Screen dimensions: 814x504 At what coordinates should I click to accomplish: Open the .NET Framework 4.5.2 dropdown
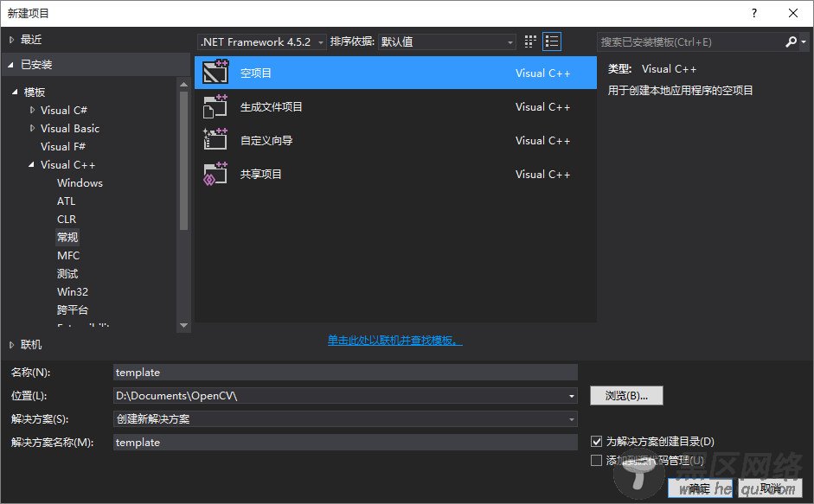pos(261,42)
